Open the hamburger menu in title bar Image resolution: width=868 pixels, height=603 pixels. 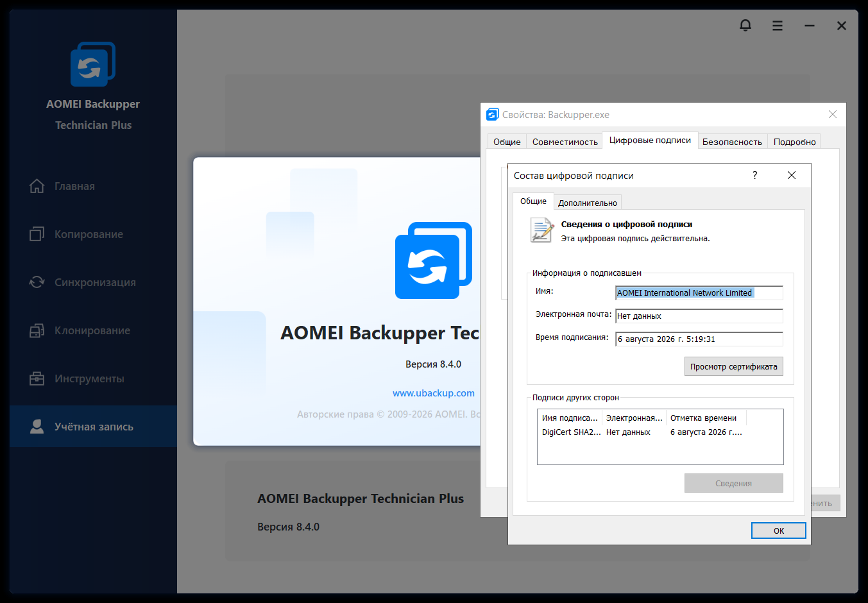tap(778, 26)
